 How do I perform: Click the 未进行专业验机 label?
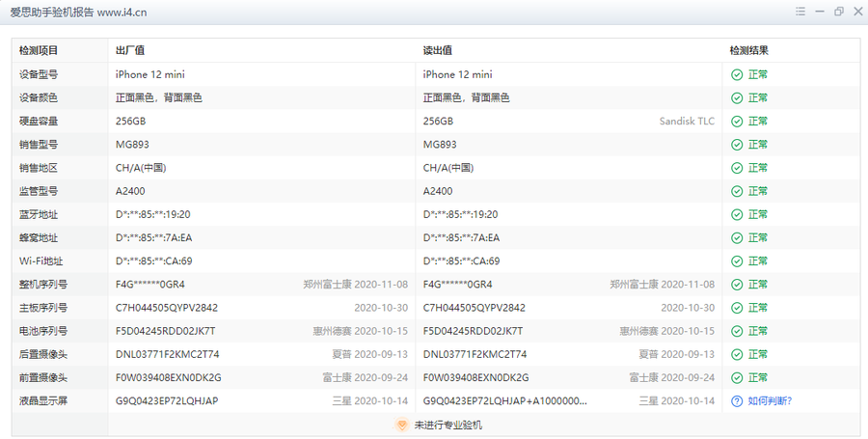pos(448,425)
